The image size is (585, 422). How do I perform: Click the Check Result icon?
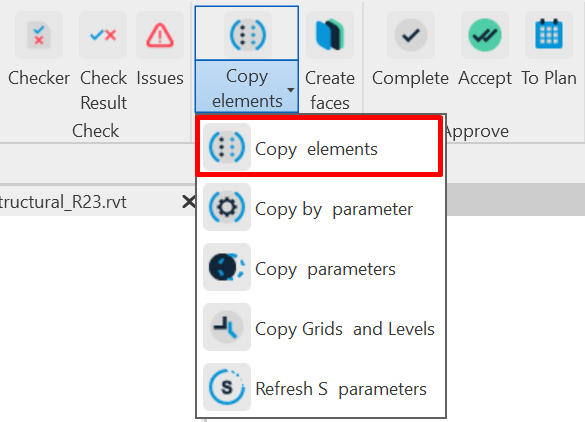coord(103,35)
